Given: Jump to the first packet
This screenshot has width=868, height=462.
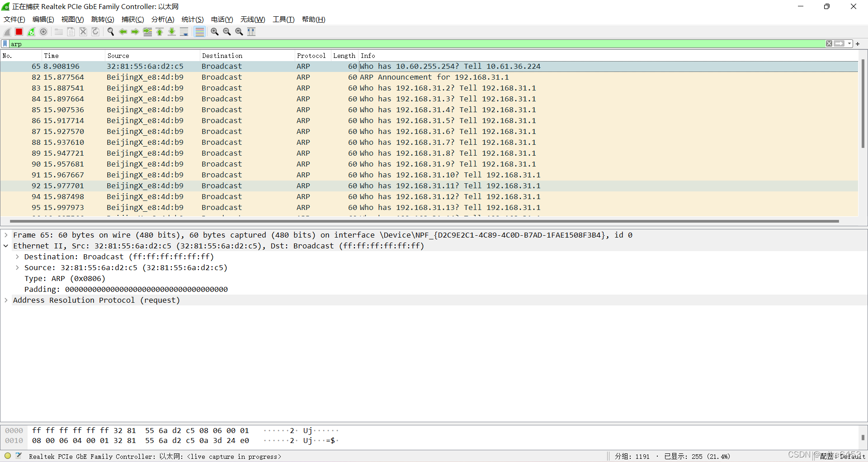Looking at the screenshot, I should [160, 32].
